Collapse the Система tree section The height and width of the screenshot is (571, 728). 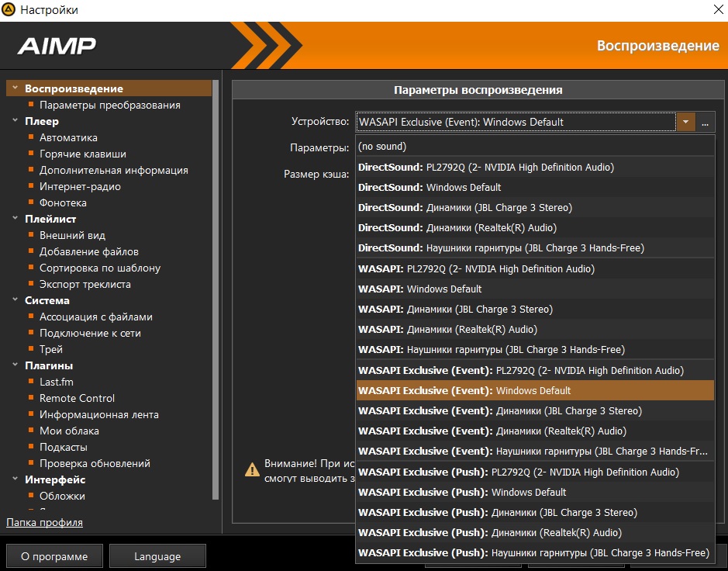15,299
